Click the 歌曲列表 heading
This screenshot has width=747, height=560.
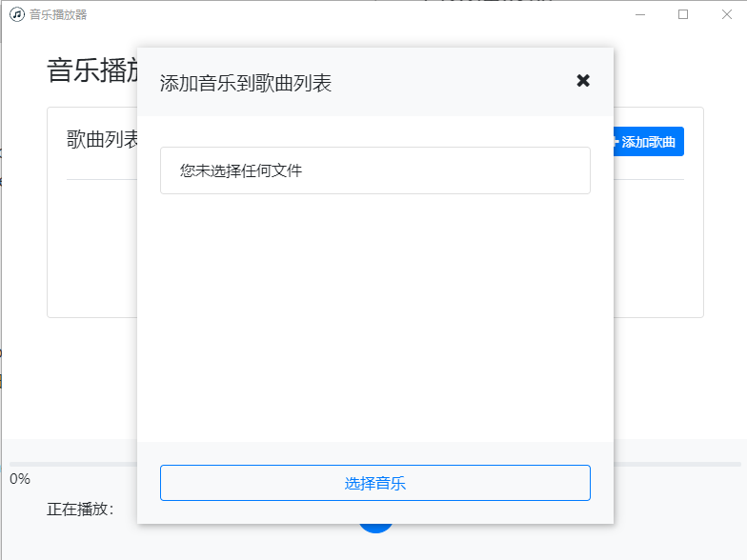(x=102, y=139)
